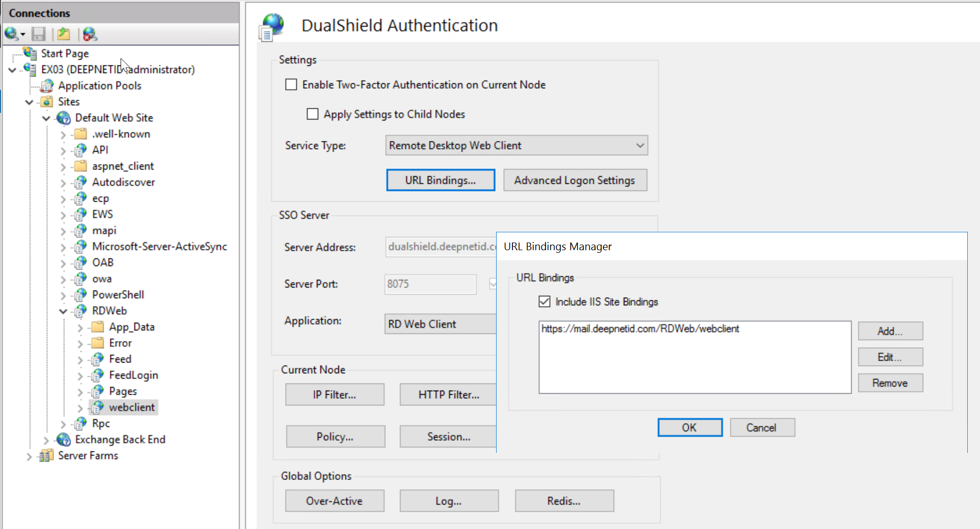
Task: Select the PowerShell tree item
Action: [118, 295]
